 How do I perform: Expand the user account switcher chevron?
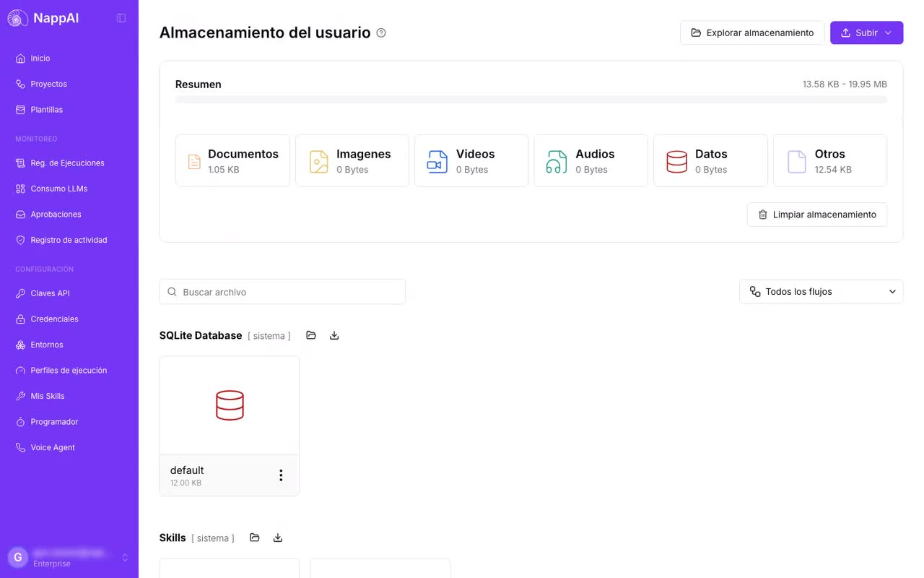coord(125,557)
